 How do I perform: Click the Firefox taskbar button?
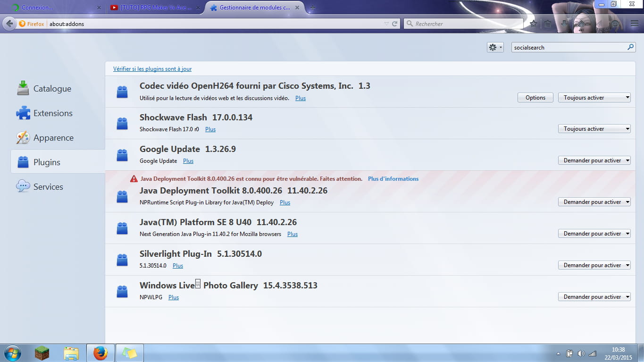click(x=100, y=353)
